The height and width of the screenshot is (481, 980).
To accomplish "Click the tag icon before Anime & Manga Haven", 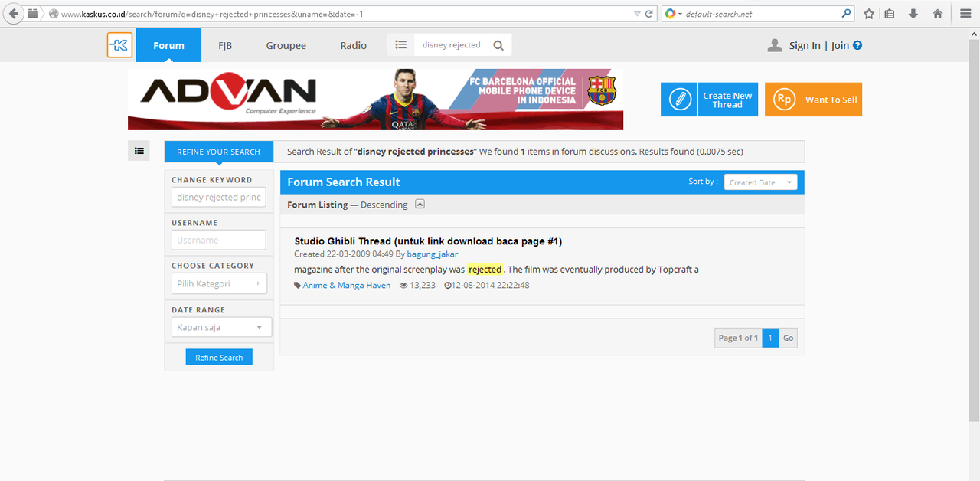I will pyautogui.click(x=298, y=285).
